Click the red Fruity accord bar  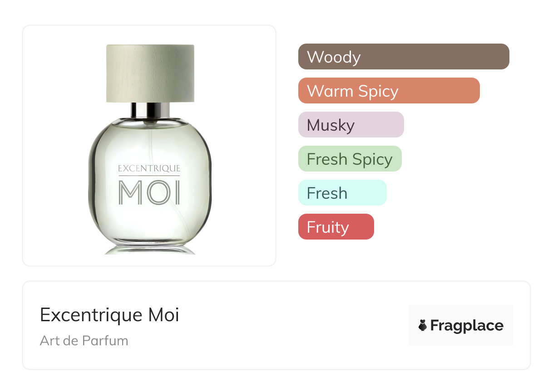(x=336, y=227)
